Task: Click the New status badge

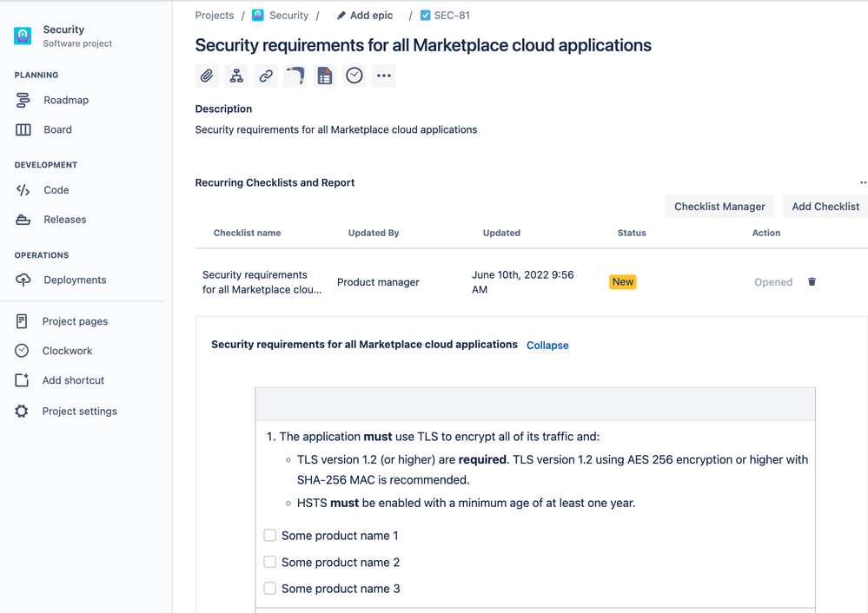Action: (x=623, y=282)
